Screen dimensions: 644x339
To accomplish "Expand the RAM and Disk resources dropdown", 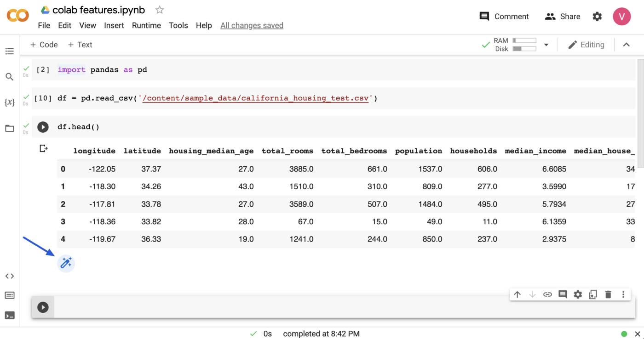I will [x=546, y=45].
